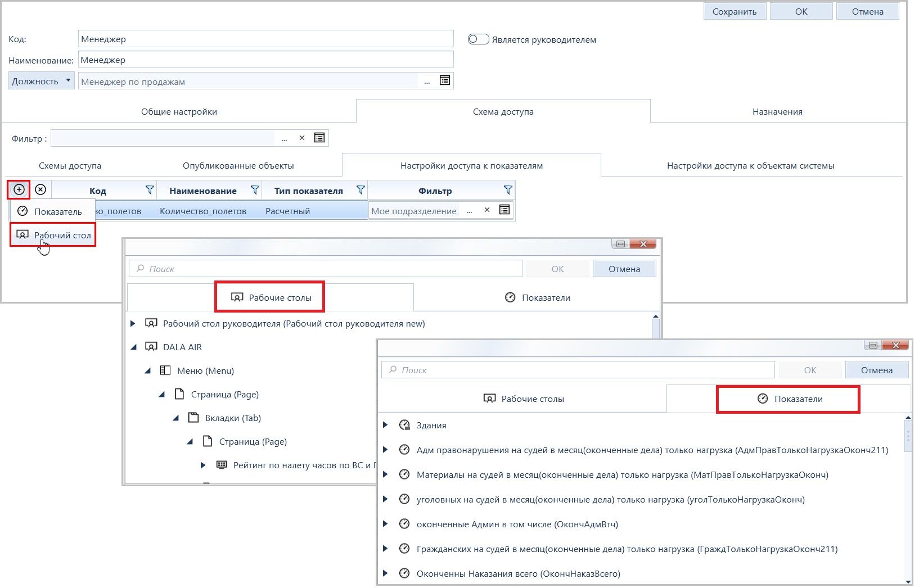Click the delete (cross) row icon
Screen dimensions: 919x588
40,190
